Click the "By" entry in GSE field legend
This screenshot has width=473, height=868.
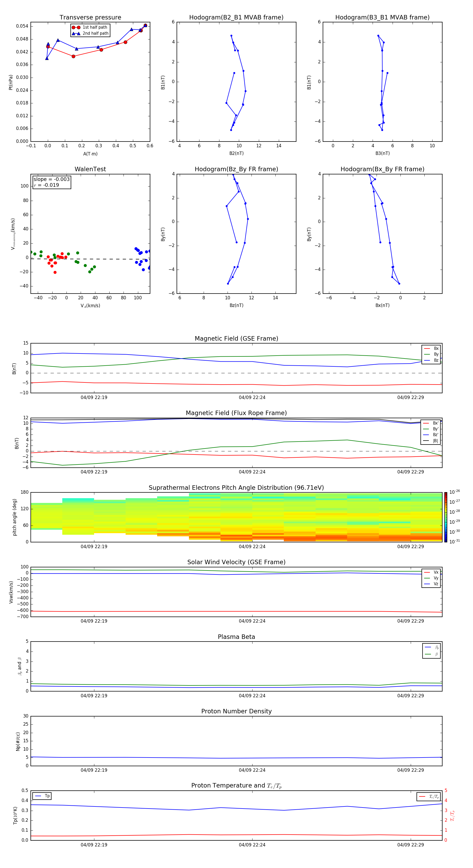click(x=431, y=354)
